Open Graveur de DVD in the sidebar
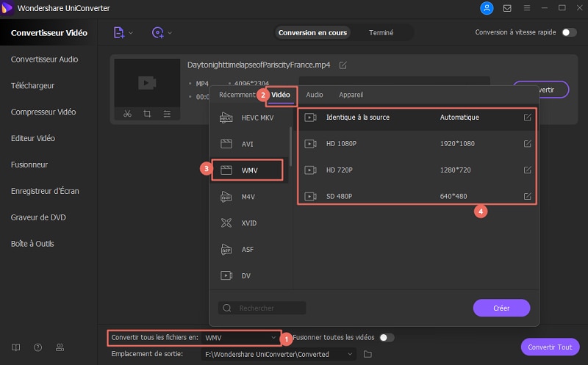Viewport: 588px width, 365px height. pos(38,217)
